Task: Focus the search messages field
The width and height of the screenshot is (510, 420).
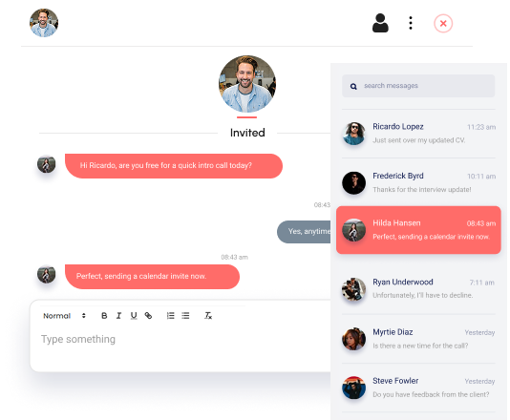Action: [418, 86]
